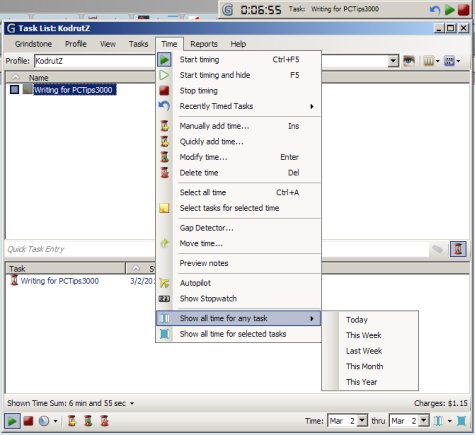475x435 pixels.
Task: Expand the Recently Timed Tasks submenu
Action: [312, 106]
